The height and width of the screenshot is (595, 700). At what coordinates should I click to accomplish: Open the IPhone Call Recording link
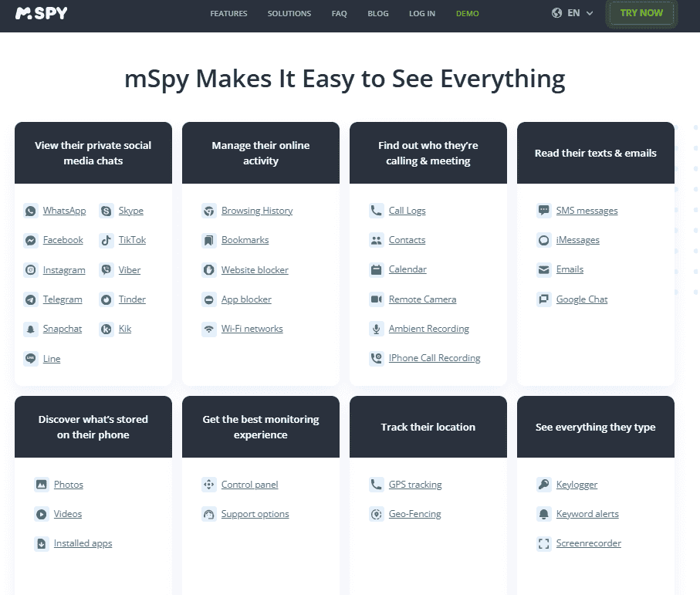[435, 358]
